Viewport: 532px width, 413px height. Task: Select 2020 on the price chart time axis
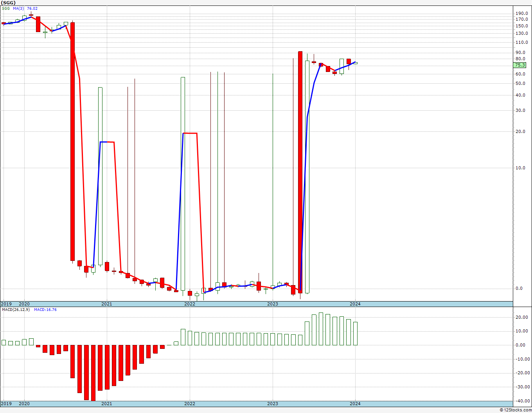(x=24, y=304)
